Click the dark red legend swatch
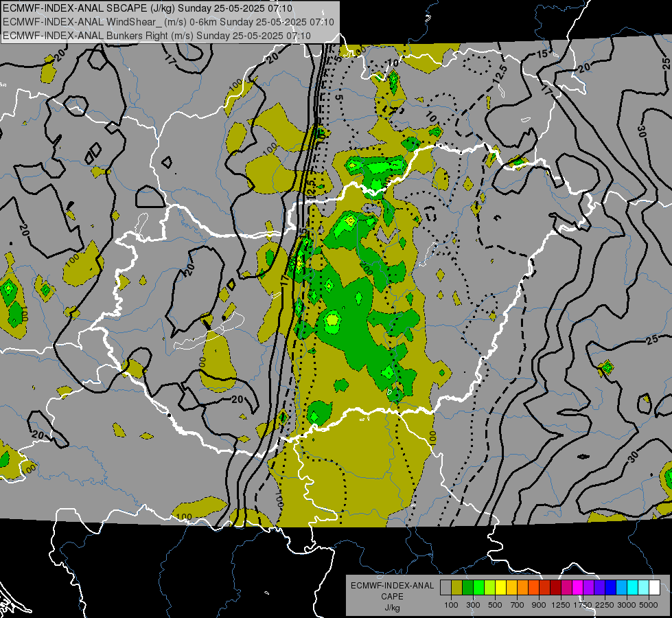672x618 pixels. pos(556,588)
